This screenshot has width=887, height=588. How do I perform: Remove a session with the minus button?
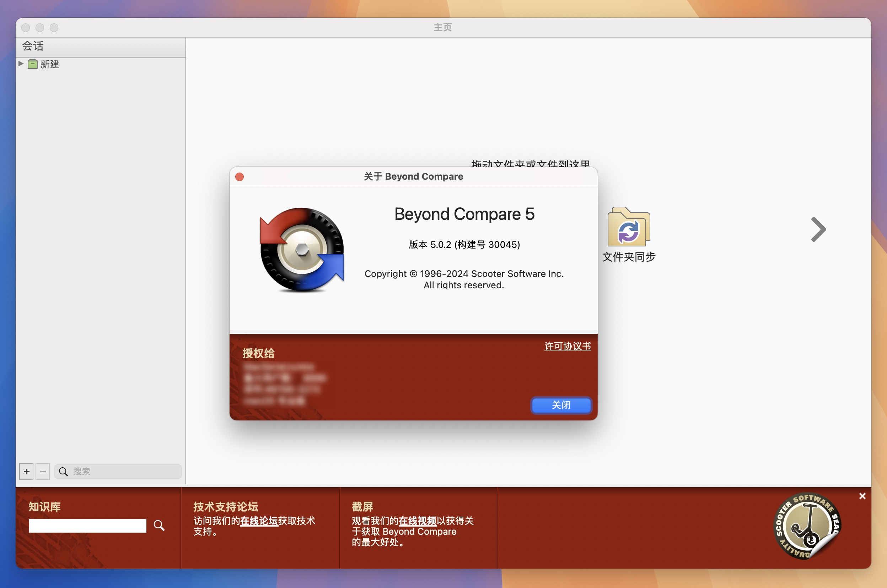coord(43,472)
